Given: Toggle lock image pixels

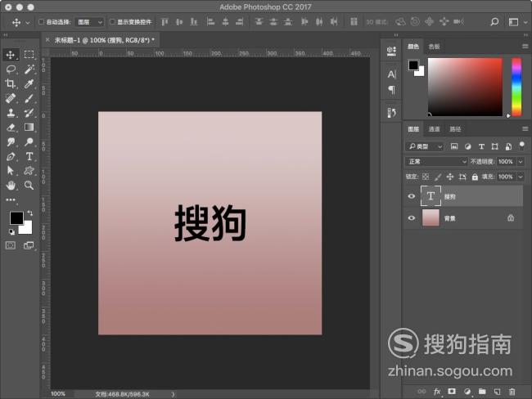Looking at the screenshot, I should [438, 177].
